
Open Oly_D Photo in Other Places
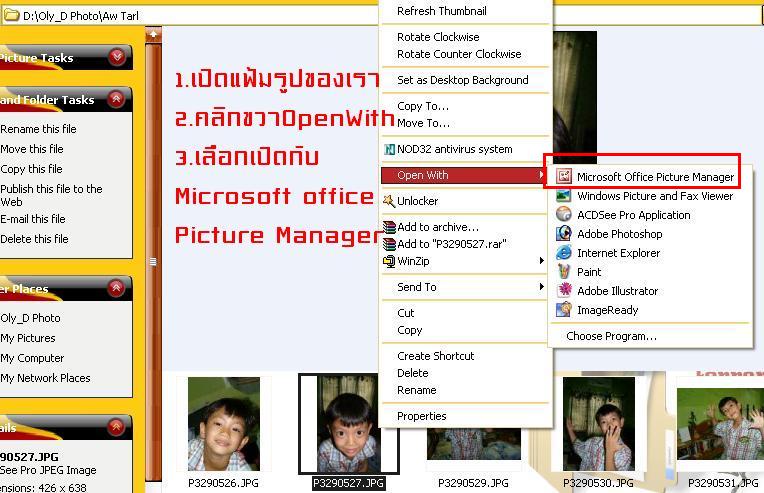31,318
